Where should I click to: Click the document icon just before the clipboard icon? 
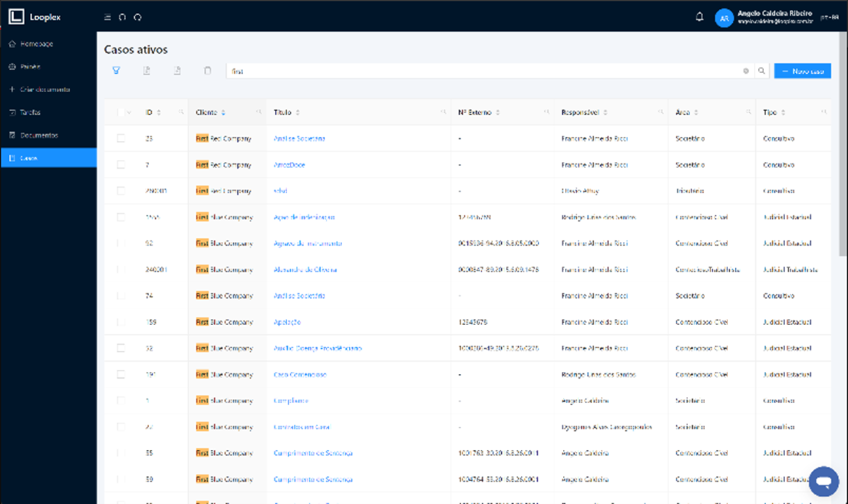pos(177,70)
